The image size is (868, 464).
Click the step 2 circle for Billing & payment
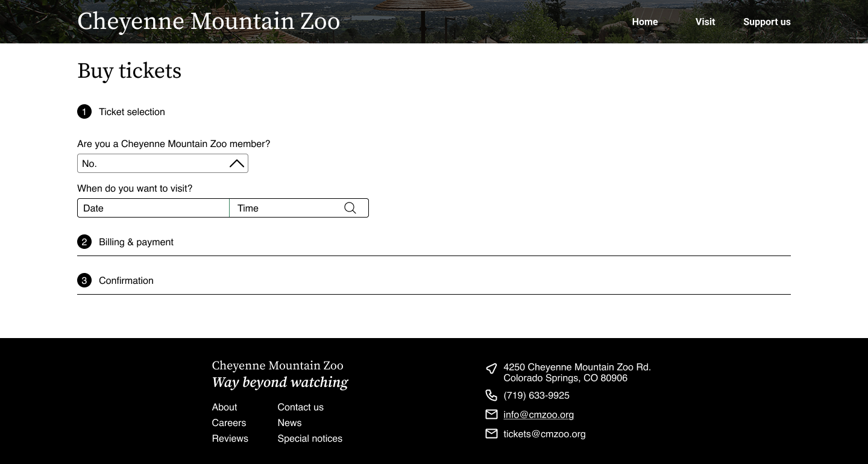[84, 242]
